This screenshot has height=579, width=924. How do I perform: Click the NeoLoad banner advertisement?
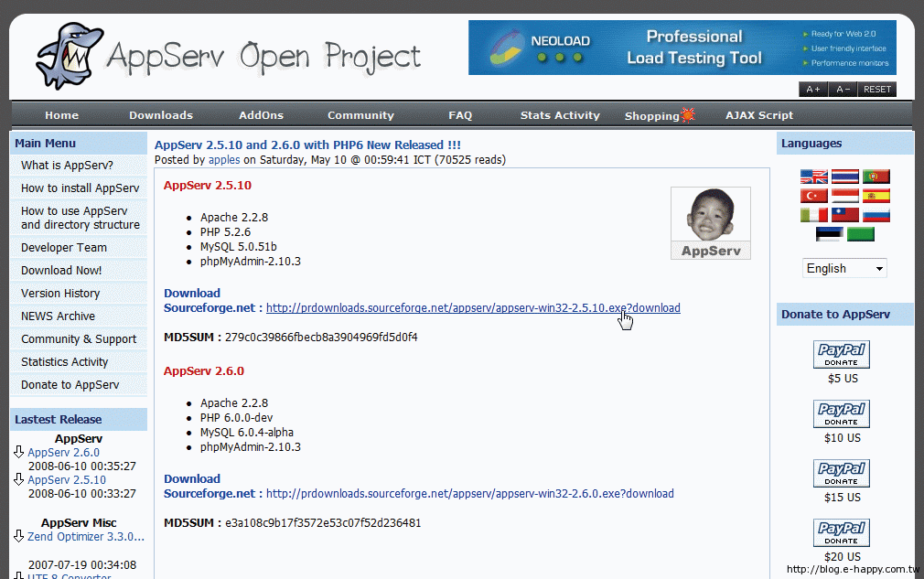click(682, 48)
